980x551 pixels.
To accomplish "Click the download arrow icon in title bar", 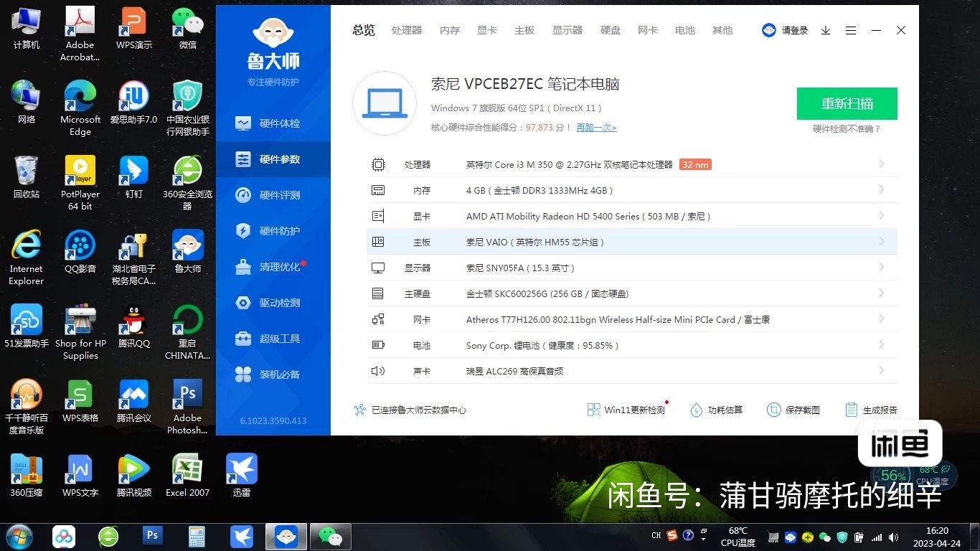I will (x=826, y=30).
